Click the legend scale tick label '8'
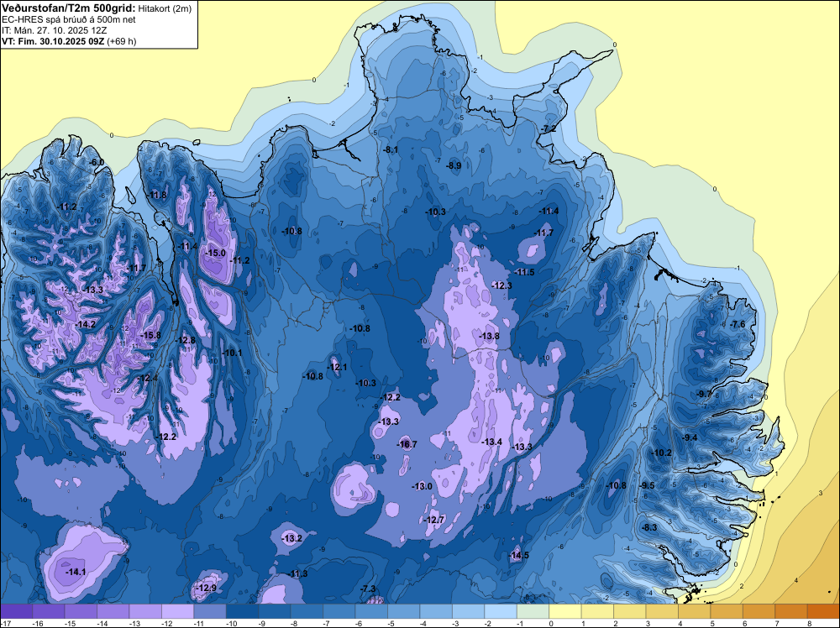840x628 pixels. [809, 623]
